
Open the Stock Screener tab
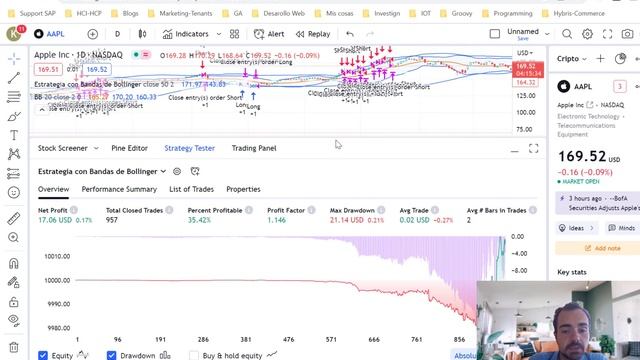pos(62,148)
